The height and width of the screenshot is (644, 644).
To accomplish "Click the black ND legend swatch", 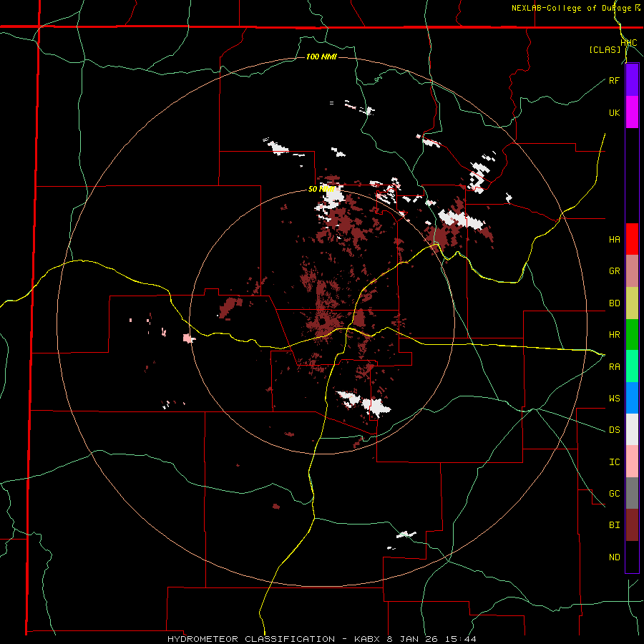I will (x=632, y=557).
